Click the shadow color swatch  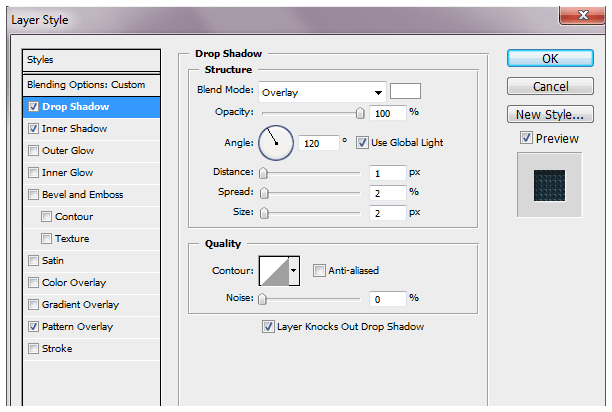(x=405, y=91)
